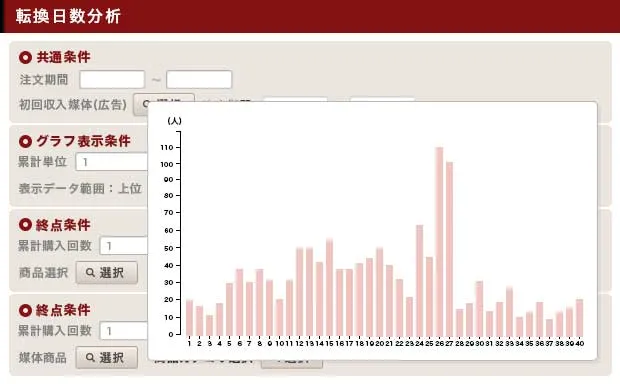This screenshot has height=384, width=620.
Task: Click the bar for day 40
Action: point(579,318)
